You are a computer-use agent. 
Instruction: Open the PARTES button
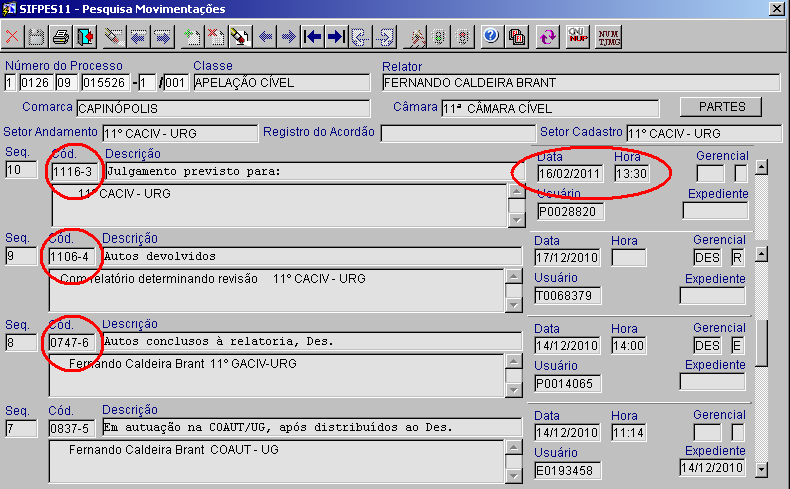(x=721, y=107)
